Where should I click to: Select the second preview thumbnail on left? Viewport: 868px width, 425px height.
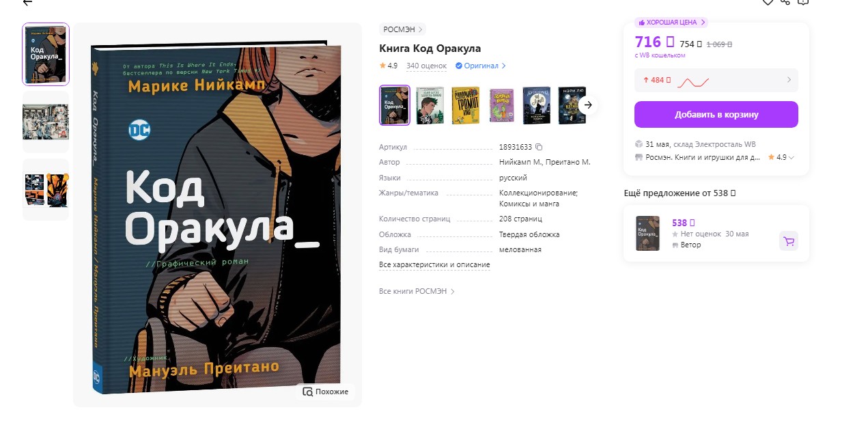(x=46, y=122)
